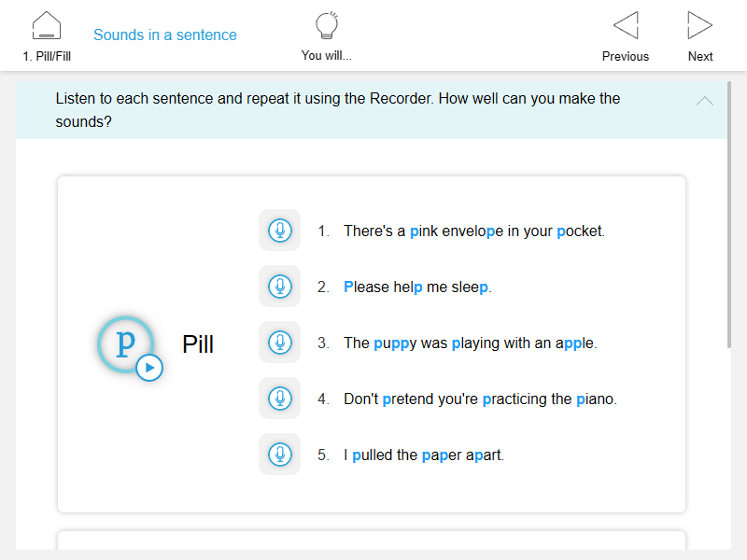The image size is (747, 560).
Task: Go to the Previous page arrow
Action: pyautogui.click(x=625, y=25)
